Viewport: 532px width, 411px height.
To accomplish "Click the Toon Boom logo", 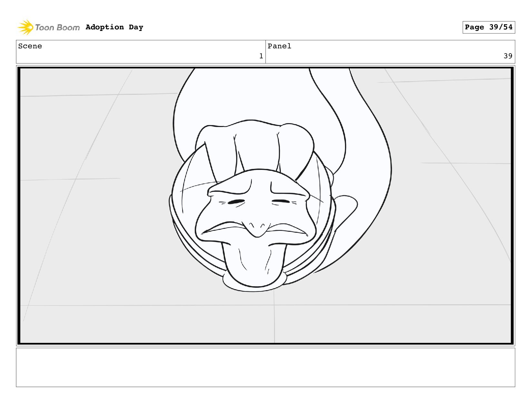I will point(48,27).
